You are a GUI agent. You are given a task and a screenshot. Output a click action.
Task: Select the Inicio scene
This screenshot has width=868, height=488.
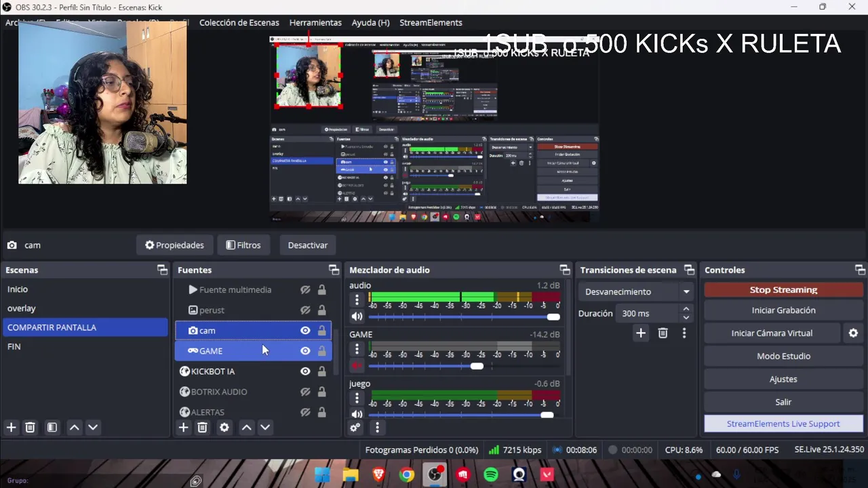click(x=85, y=289)
